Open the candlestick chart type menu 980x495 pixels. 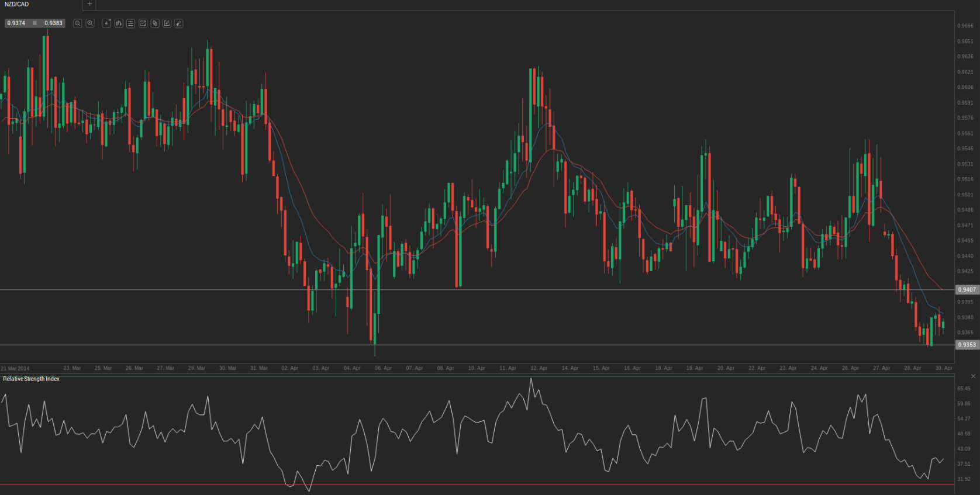coord(119,23)
